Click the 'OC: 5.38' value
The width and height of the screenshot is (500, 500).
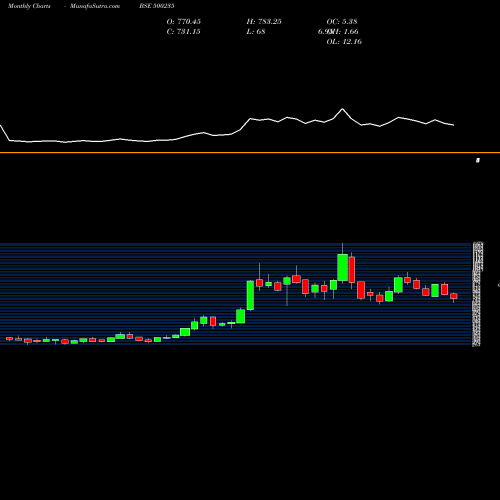(342, 22)
